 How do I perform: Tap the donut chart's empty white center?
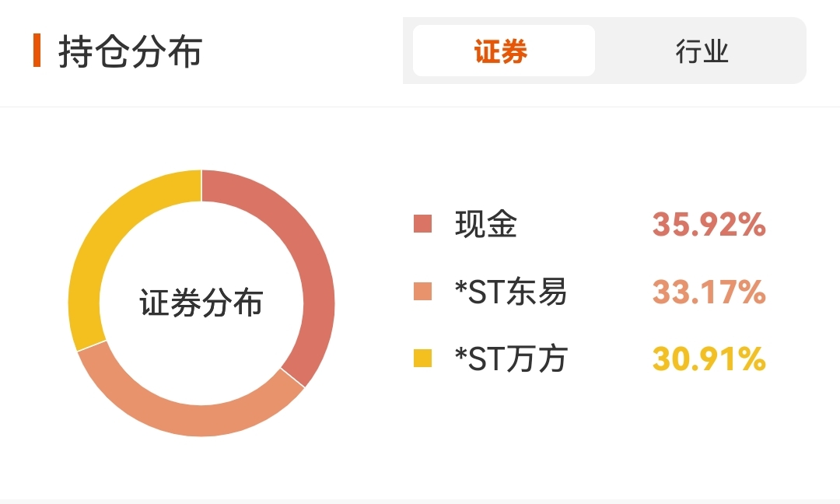point(201,233)
